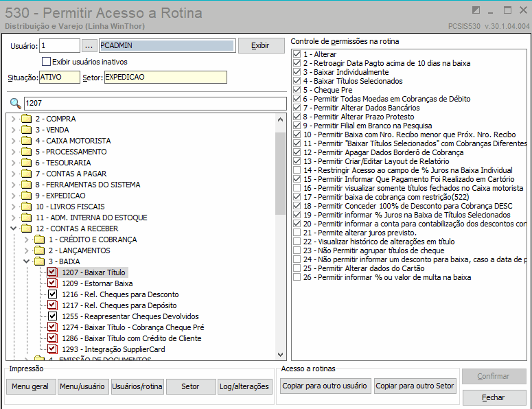
Task: Collapse the 3 - BAIXA subnode
Action: coord(27,261)
